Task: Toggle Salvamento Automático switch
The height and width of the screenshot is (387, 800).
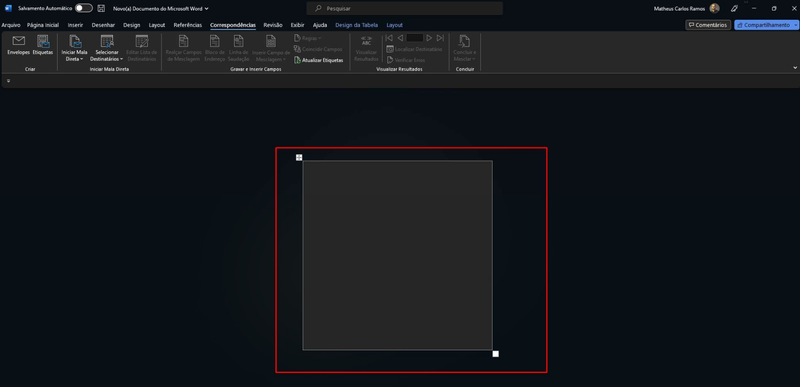Action: pyautogui.click(x=84, y=8)
